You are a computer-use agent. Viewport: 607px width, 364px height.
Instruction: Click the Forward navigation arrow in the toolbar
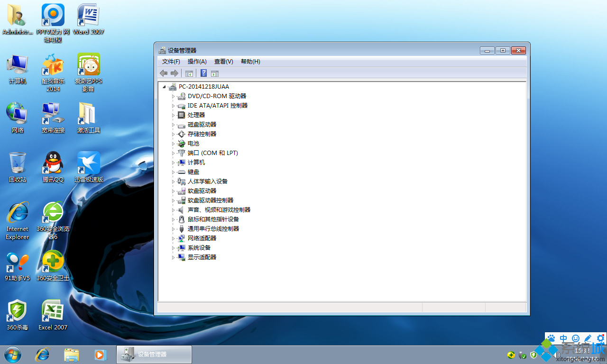(175, 73)
